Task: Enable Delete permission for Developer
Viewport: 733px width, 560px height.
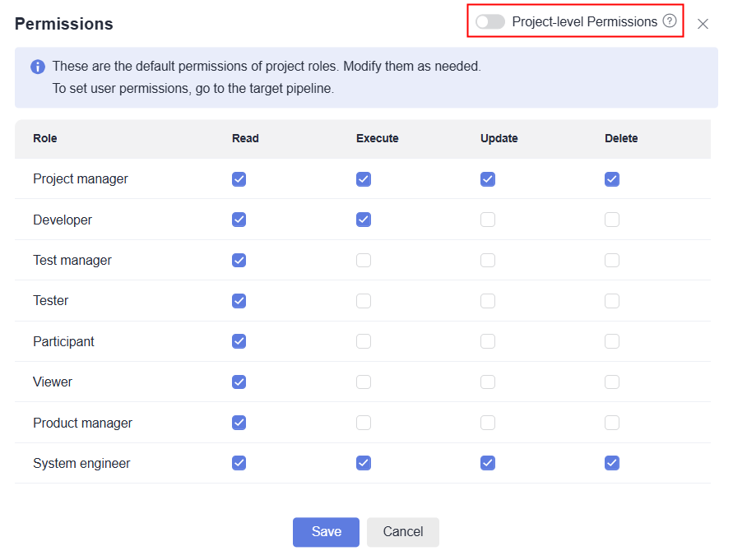Action: point(612,220)
